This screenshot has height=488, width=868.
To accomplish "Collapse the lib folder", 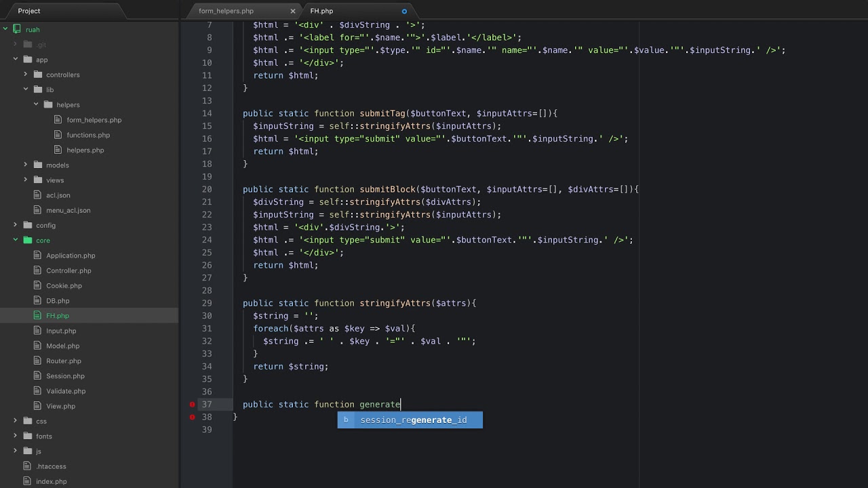I will [26, 89].
